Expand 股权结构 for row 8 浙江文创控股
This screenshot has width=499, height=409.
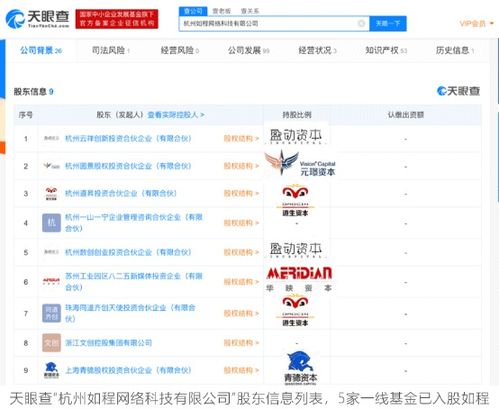(241, 343)
